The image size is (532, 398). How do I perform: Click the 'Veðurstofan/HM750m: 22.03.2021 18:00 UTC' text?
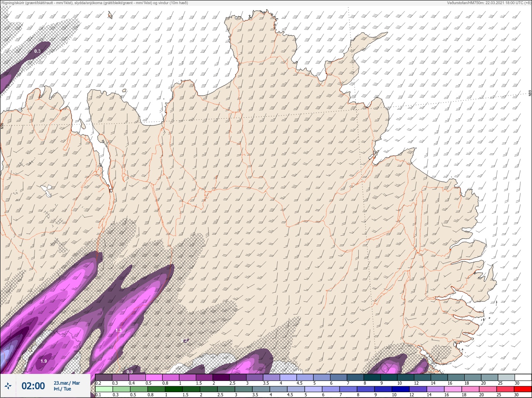coord(485,3)
